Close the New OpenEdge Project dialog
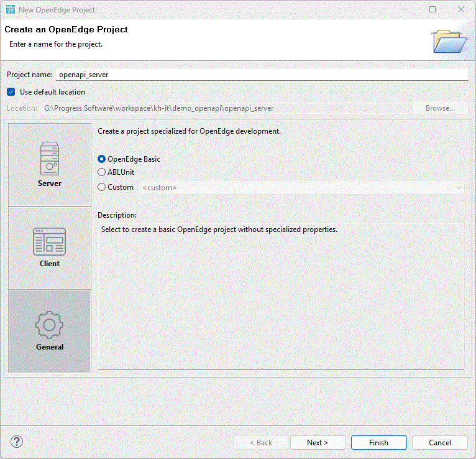This screenshot has width=476, height=459. (461, 9)
